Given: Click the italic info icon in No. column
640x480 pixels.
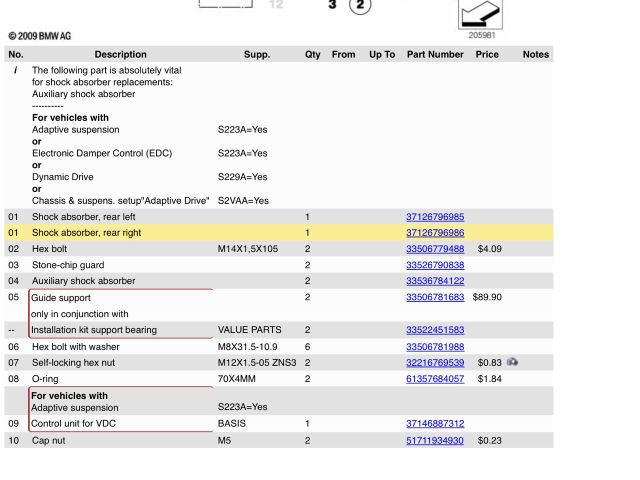Looking at the screenshot, I should pos(15,71).
